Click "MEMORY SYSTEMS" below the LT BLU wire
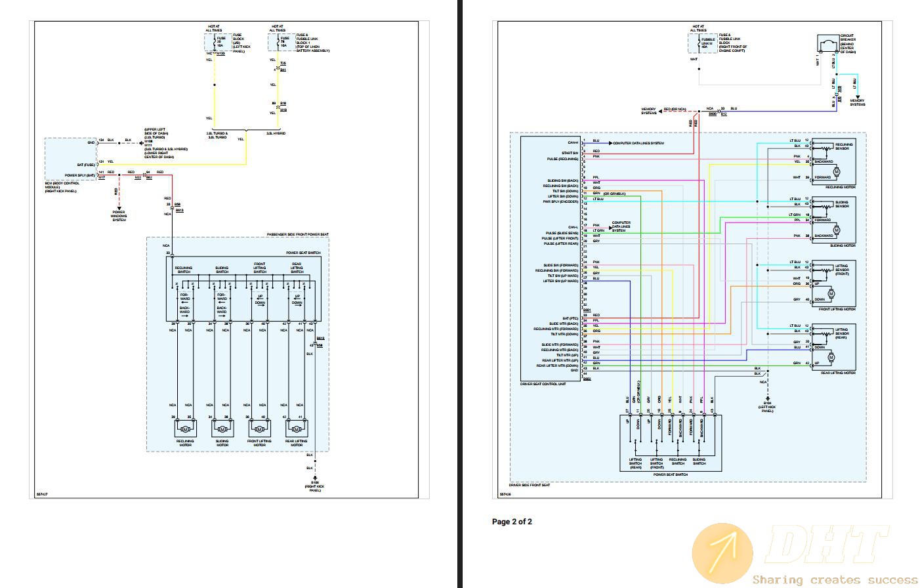920x588 pixels. (x=858, y=102)
